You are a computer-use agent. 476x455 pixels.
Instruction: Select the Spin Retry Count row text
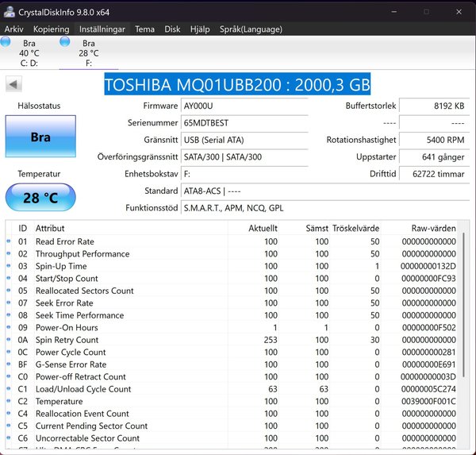click(67, 340)
